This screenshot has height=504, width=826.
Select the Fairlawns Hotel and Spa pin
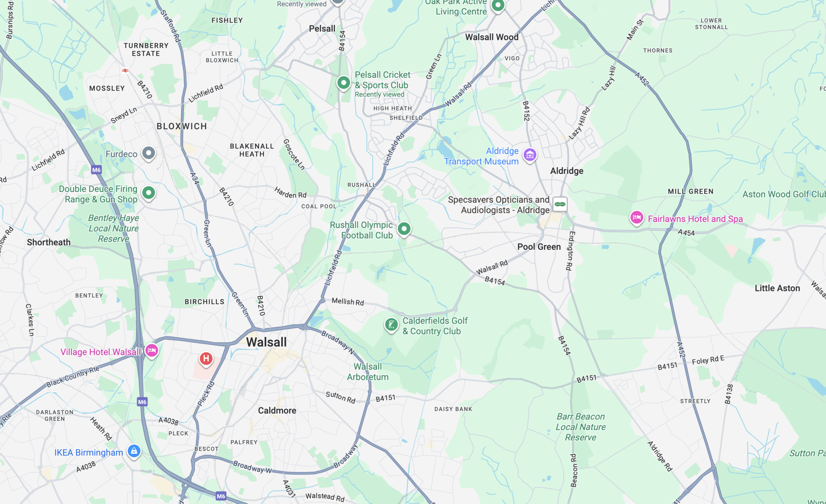click(x=636, y=218)
